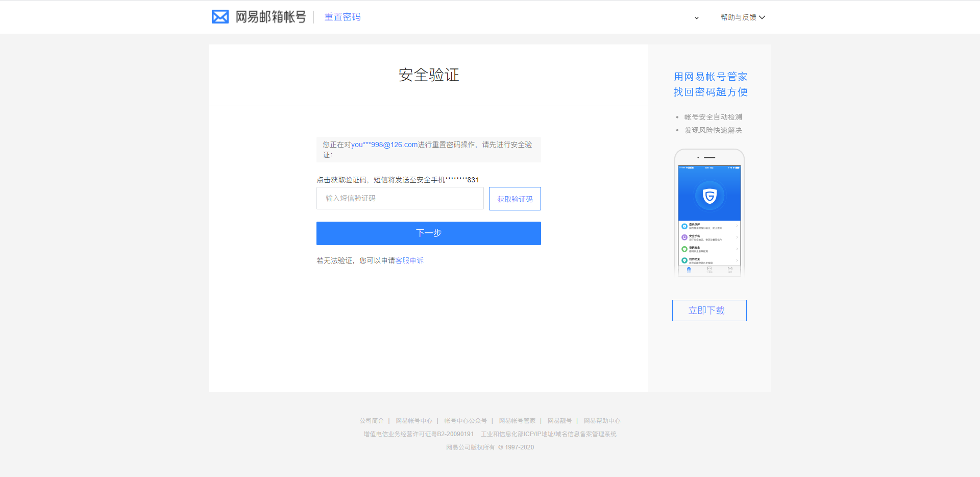The width and height of the screenshot is (980, 477).
Task: Tap the 工具箱 toolbox icon in phone mockup
Action: (x=709, y=269)
